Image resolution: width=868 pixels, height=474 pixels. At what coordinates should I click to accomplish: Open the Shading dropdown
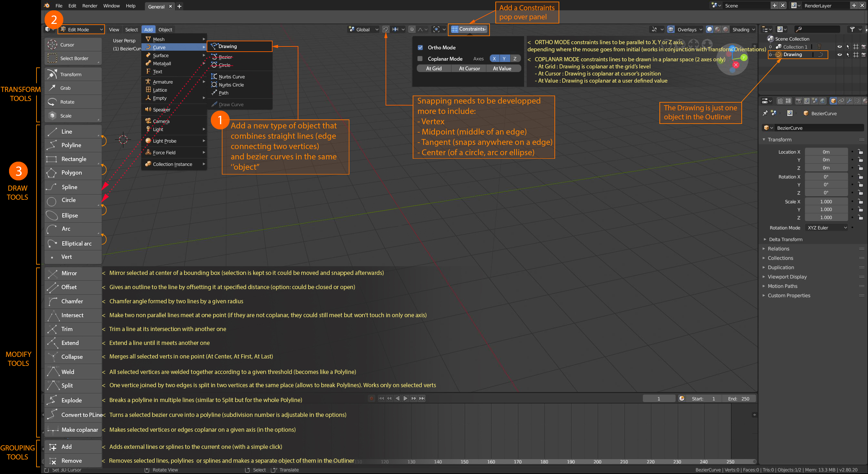[744, 29]
